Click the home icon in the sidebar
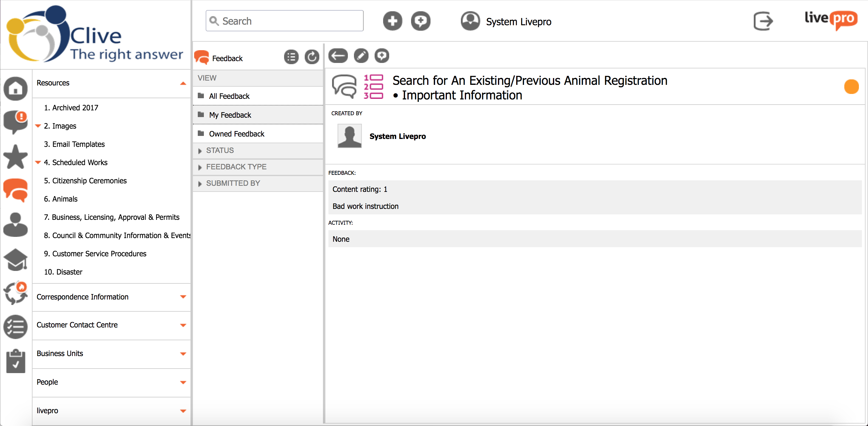The image size is (868, 426). coord(15,89)
